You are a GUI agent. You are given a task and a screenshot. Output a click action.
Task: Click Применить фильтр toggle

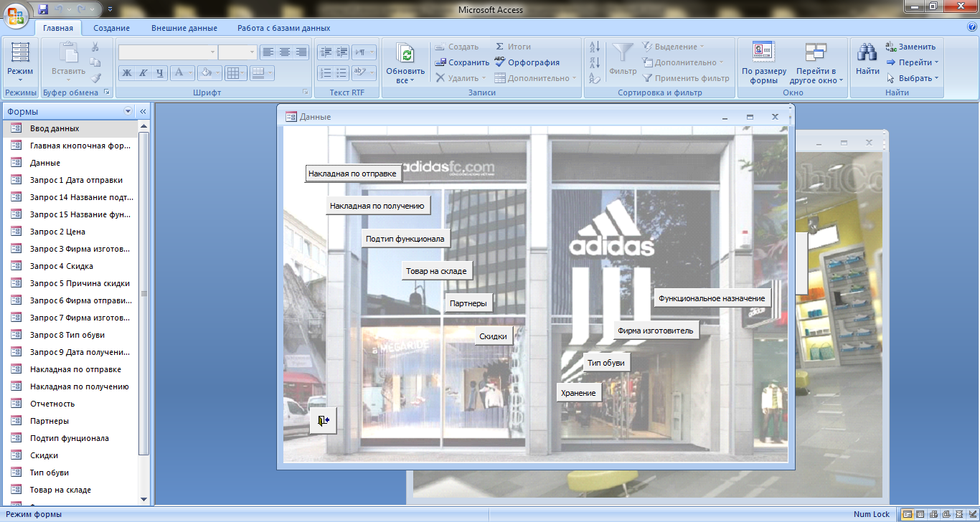[x=686, y=78]
